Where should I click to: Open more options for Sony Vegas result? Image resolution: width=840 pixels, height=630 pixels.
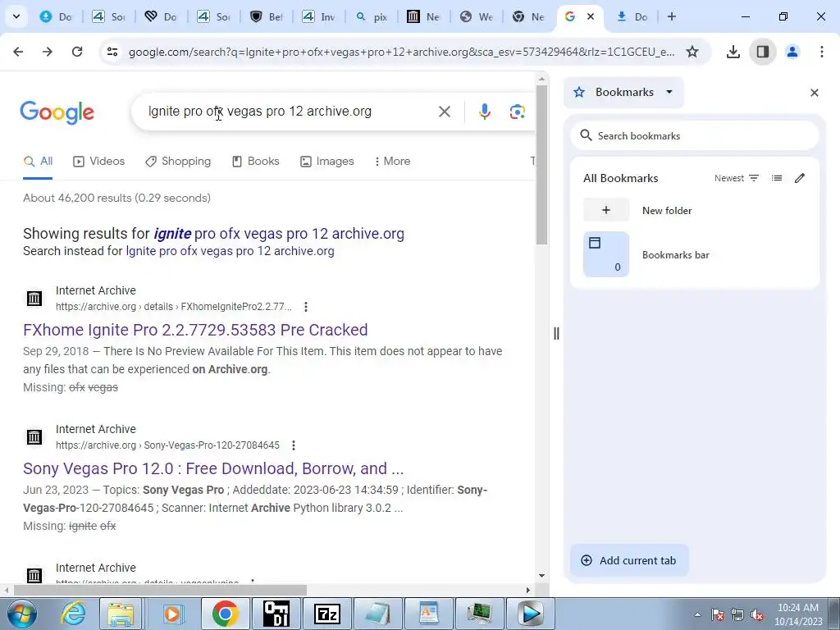tap(293, 445)
